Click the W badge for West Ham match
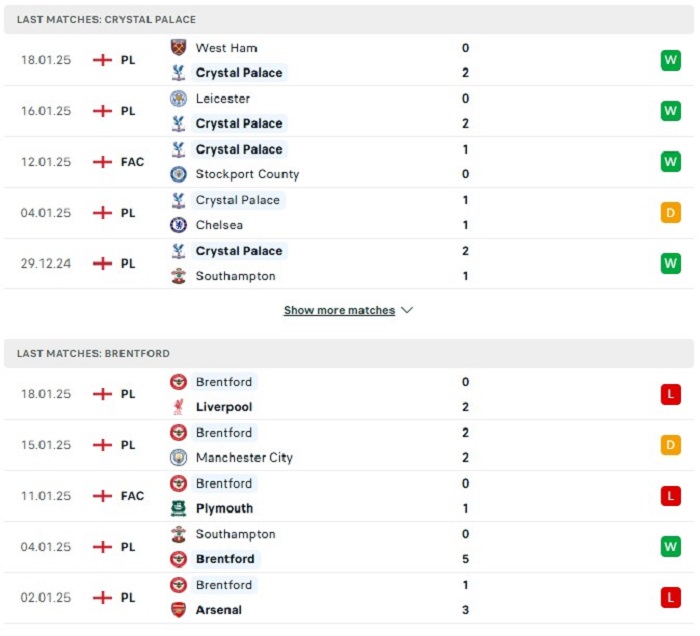This screenshot has height=636, width=700. coord(671,60)
